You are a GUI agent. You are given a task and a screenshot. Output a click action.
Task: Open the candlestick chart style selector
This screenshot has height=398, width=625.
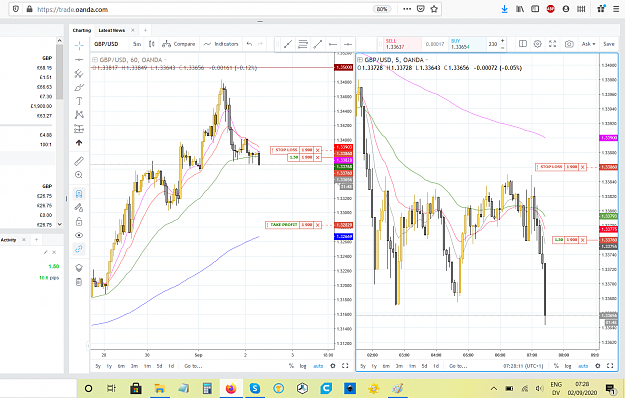(x=151, y=44)
